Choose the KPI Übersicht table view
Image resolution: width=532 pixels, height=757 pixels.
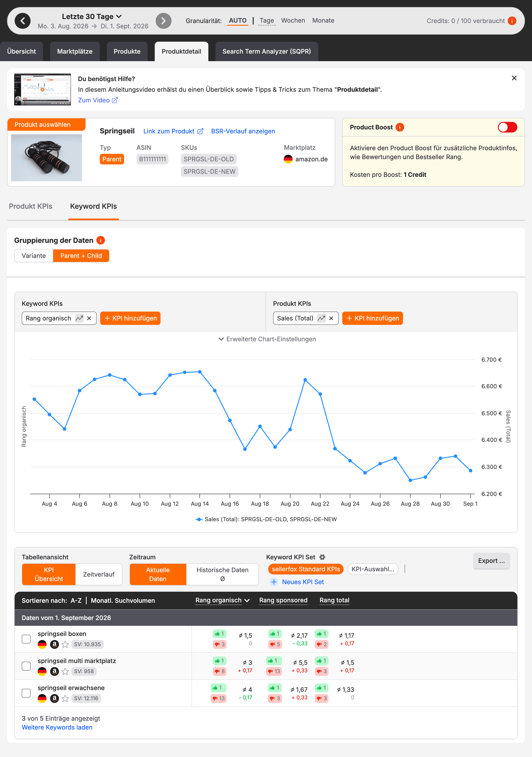coord(49,574)
